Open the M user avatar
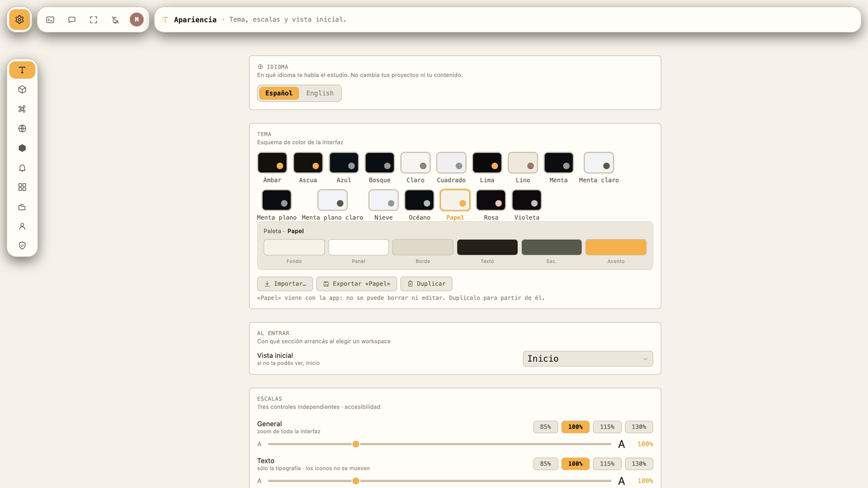The image size is (868, 488). pyautogui.click(x=137, y=20)
